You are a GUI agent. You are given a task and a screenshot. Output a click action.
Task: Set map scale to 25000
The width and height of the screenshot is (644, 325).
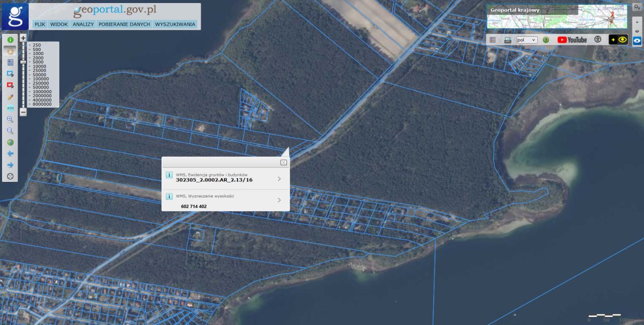[x=39, y=71]
